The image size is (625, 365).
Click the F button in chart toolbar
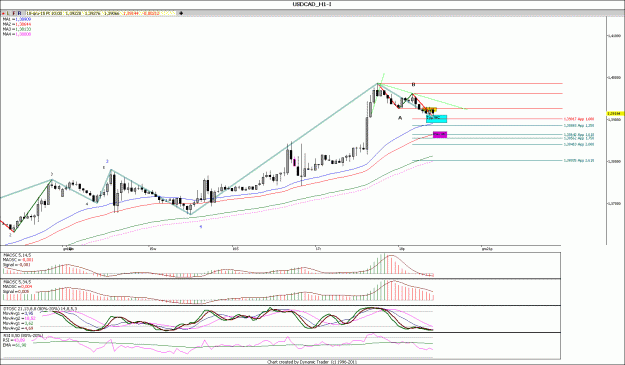(14, 13)
